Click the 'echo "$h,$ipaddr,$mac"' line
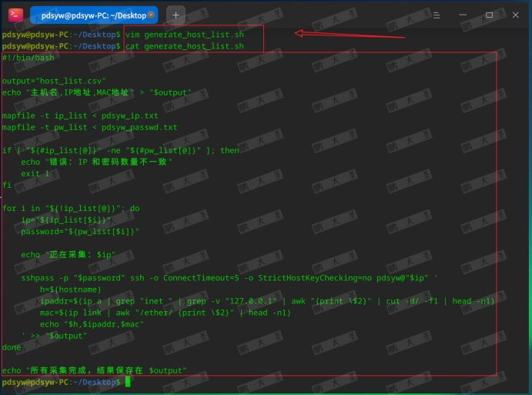 point(92,324)
